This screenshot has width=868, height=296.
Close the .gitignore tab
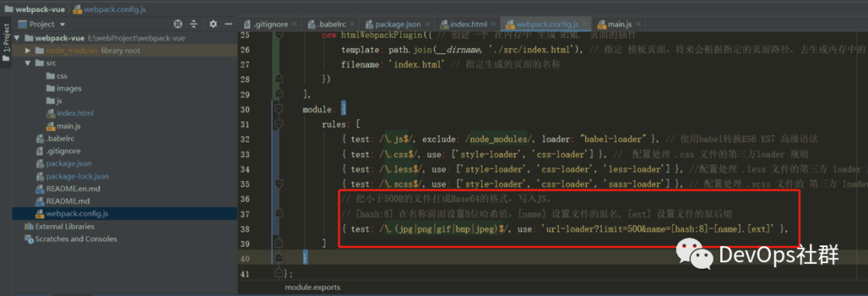(294, 24)
